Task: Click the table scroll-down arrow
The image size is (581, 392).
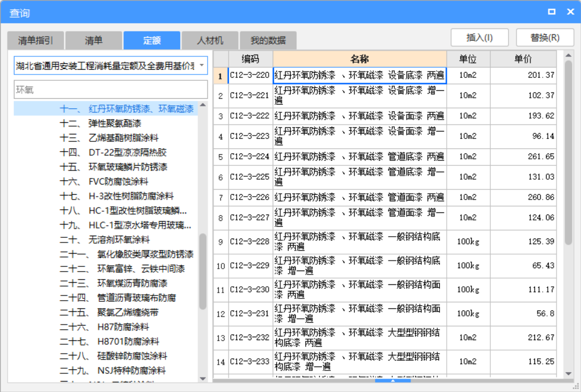Action: click(568, 373)
